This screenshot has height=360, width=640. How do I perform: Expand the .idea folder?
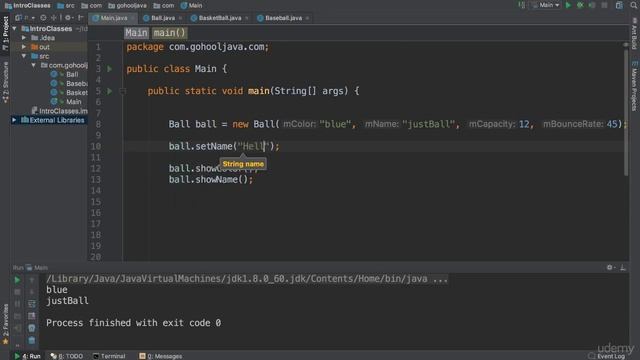pos(24,38)
